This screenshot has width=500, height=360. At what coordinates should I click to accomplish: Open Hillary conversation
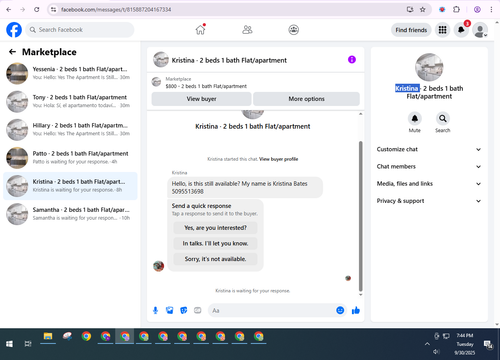pyautogui.click(x=70, y=129)
